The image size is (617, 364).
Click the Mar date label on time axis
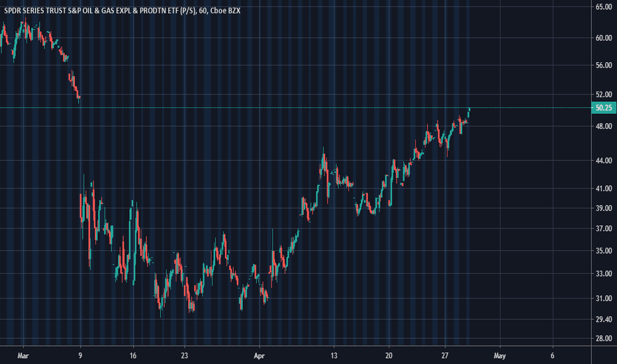click(23, 356)
